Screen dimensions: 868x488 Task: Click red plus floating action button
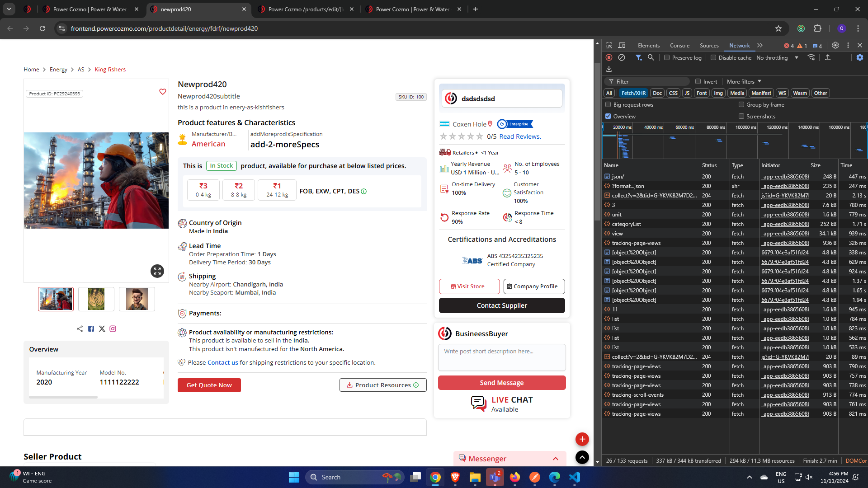582,439
